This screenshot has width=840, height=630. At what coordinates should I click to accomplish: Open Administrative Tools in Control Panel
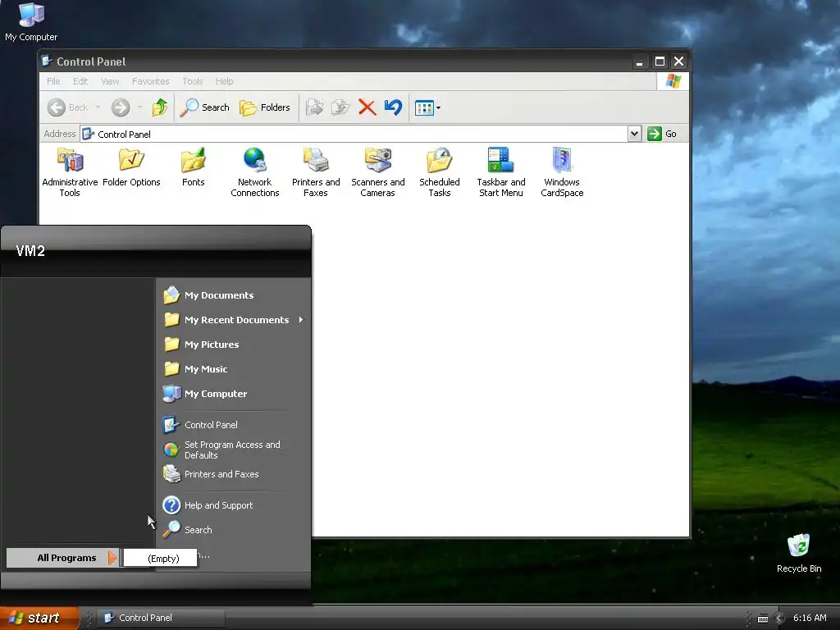[x=70, y=172]
